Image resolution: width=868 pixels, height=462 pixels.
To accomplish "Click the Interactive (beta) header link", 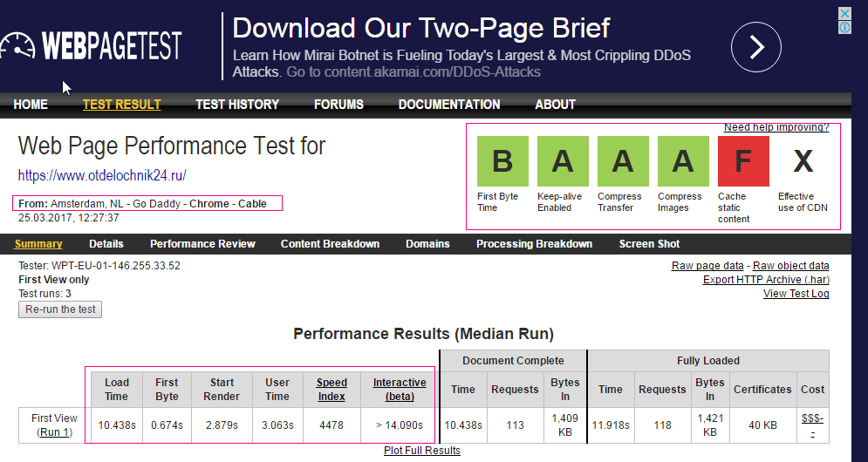I will tap(400, 390).
